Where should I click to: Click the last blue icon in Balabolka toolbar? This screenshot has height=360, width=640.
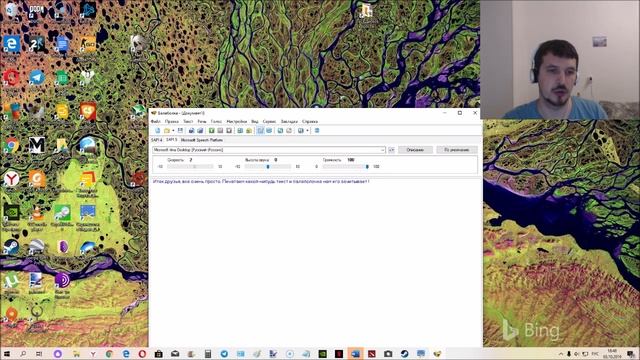click(317, 131)
